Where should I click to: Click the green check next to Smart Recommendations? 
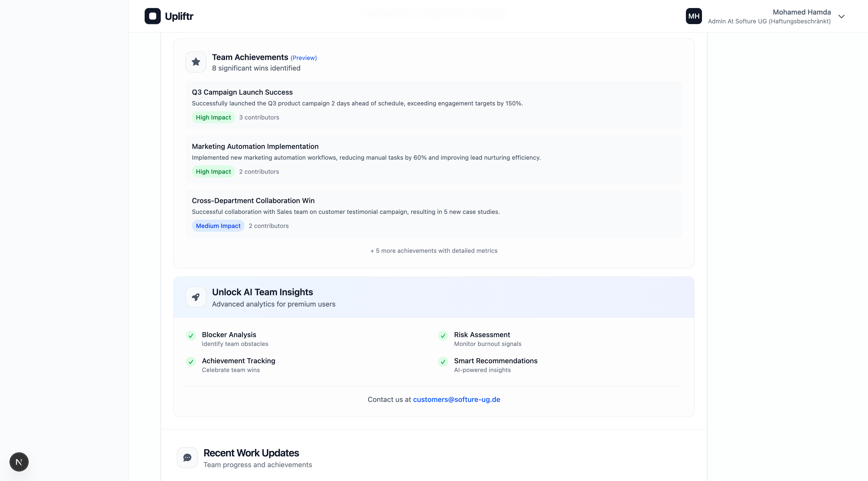coord(443,362)
